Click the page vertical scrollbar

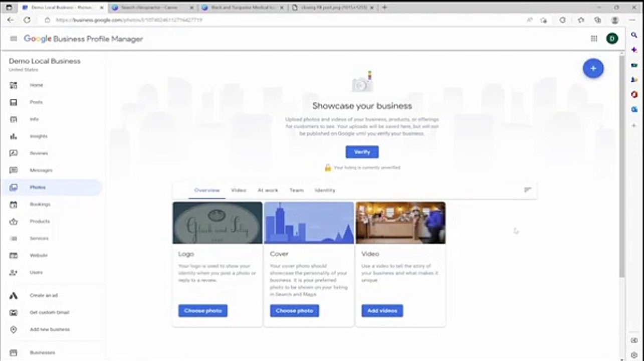(x=622, y=165)
